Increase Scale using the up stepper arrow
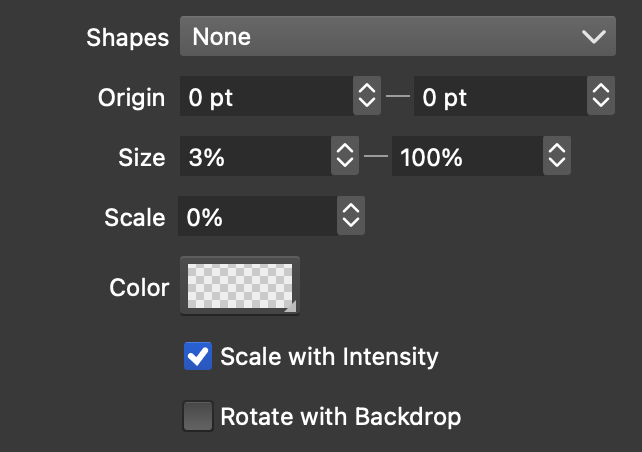The width and height of the screenshot is (642, 452). coord(350,209)
